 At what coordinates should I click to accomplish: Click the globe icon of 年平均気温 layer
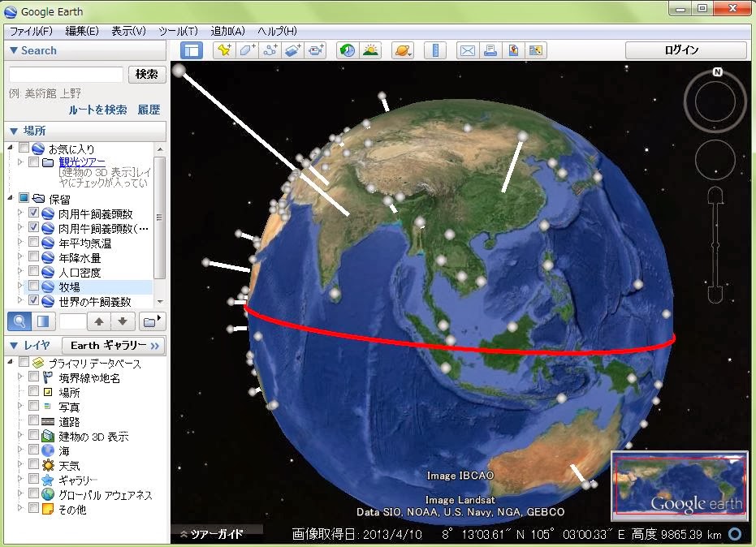click(x=48, y=243)
